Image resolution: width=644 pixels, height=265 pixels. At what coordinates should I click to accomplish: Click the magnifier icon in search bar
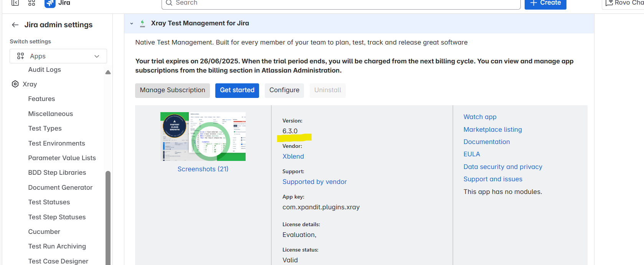[x=169, y=3]
